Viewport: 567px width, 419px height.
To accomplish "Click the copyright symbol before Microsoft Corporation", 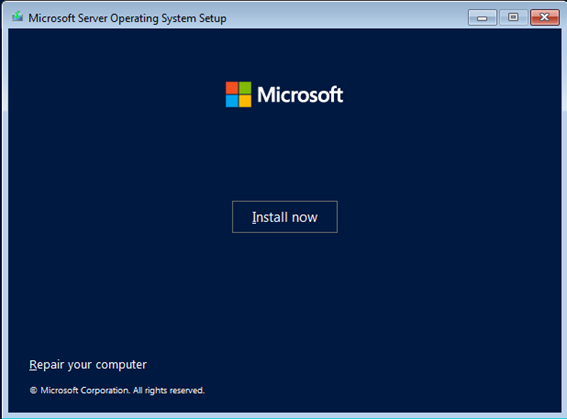I will (x=33, y=390).
